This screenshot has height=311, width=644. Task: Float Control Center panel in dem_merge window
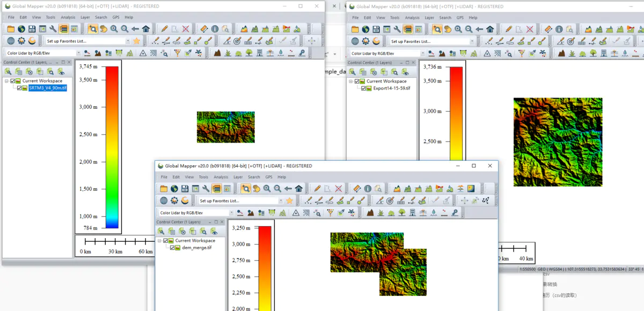coord(216,222)
